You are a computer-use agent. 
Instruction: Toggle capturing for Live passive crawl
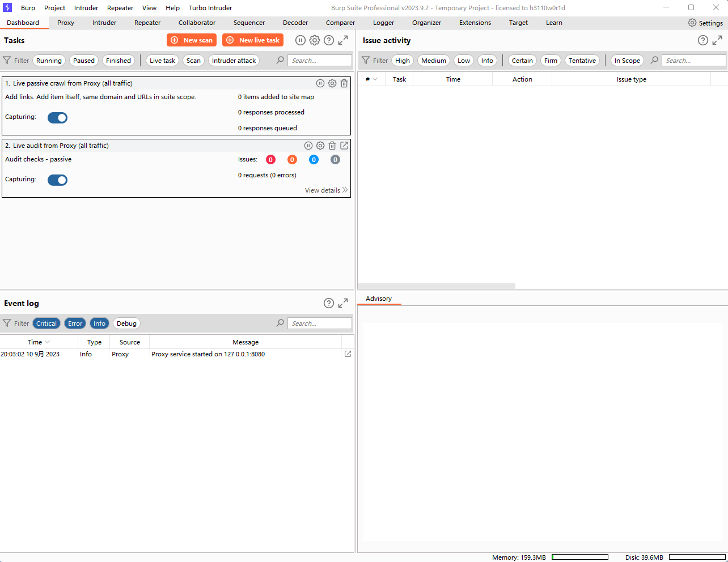[57, 118]
